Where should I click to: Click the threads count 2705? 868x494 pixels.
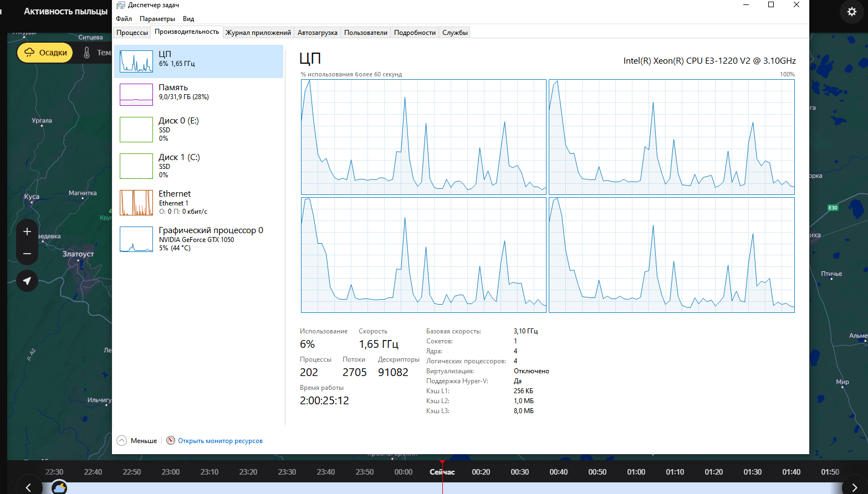tap(355, 372)
